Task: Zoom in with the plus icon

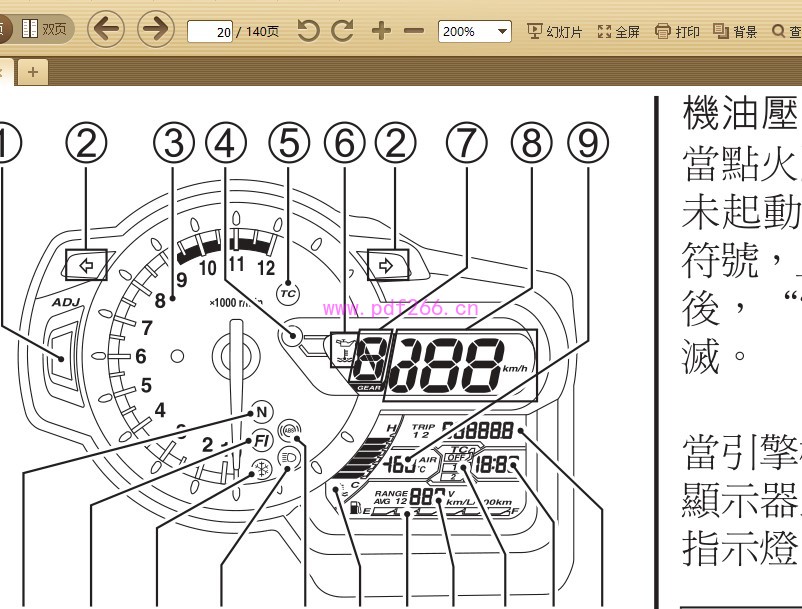Action: click(x=381, y=31)
